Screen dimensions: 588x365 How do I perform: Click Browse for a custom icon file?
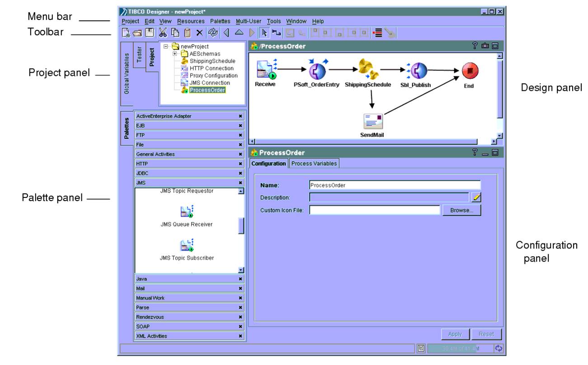point(461,210)
